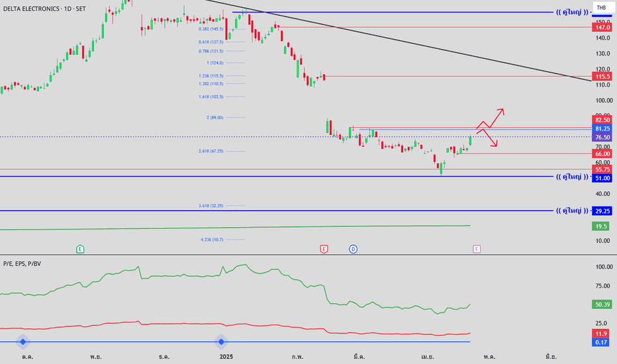Select the คู่ใหญ่ label beside 29.25

[572, 210]
